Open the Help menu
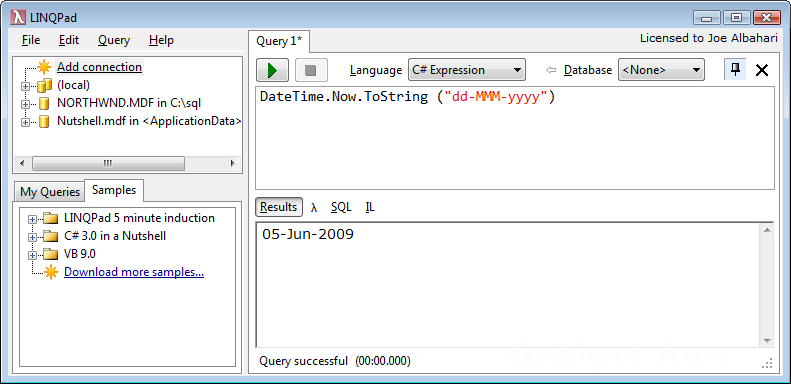The width and height of the screenshot is (791, 384). point(161,40)
